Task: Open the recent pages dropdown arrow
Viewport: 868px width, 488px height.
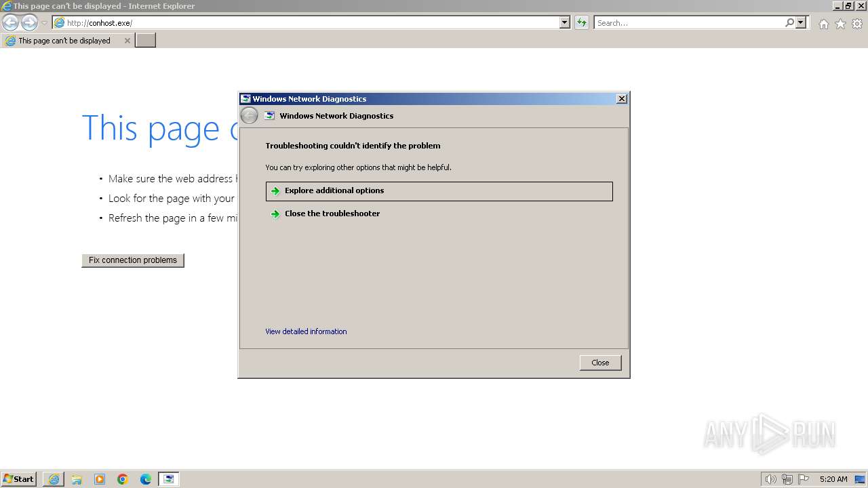Action: (x=44, y=23)
